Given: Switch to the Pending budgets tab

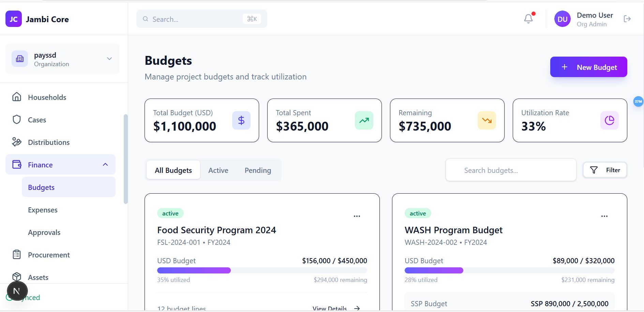Looking at the screenshot, I should [258, 170].
